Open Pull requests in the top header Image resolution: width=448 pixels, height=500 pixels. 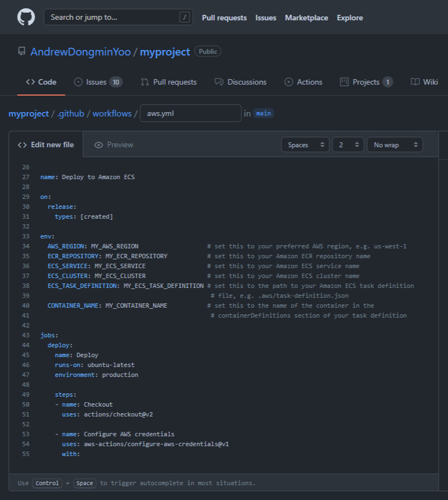(x=224, y=18)
